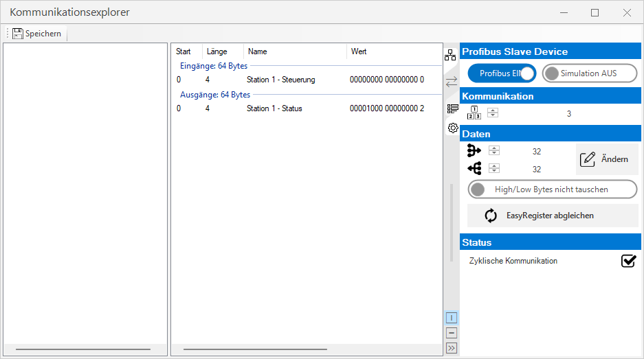Click the save disk icon in toolbar
The height and width of the screenshot is (359, 644).
coord(18,34)
